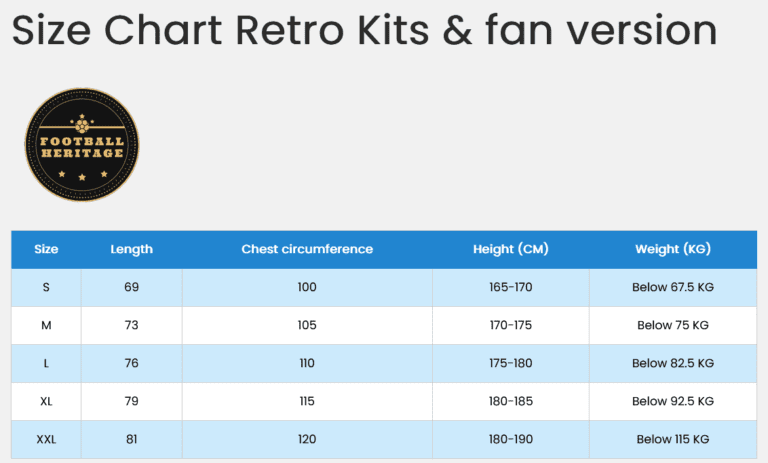Click the height range 165-170 cell
This screenshot has width=768, height=463.
click(510, 287)
